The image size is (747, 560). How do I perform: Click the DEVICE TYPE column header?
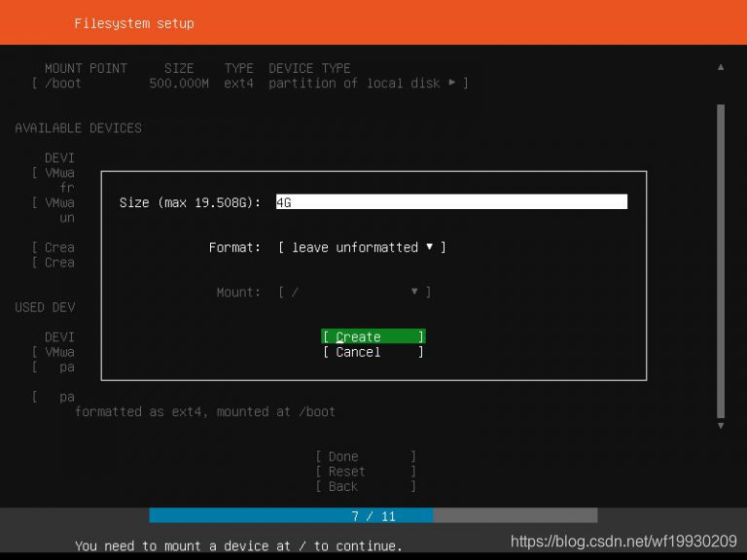[x=309, y=68]
